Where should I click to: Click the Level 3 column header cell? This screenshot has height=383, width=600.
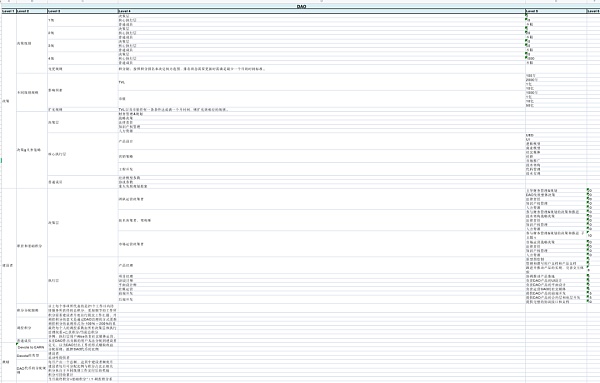pyautogui.click(x=83, y=11)
